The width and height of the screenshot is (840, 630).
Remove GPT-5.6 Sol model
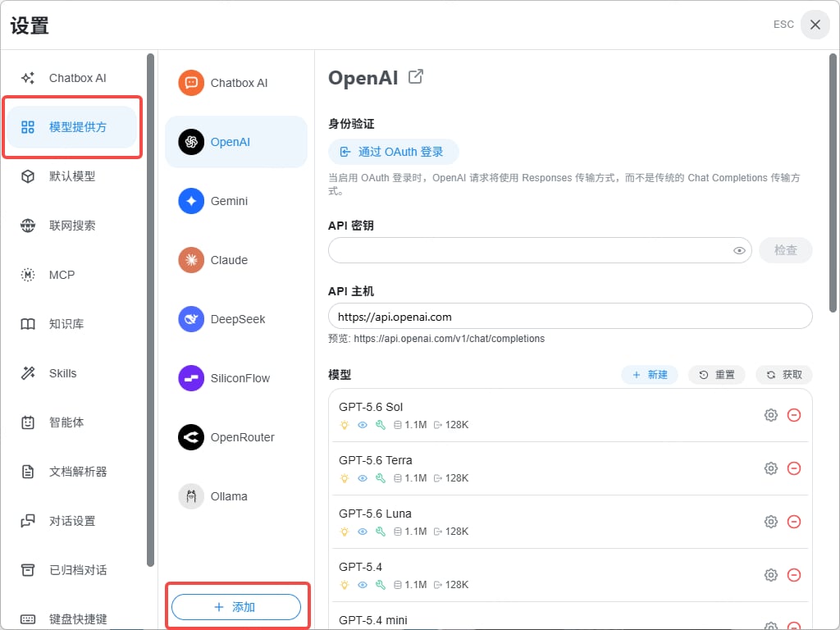pyautogui.click(x=794, y=414)
